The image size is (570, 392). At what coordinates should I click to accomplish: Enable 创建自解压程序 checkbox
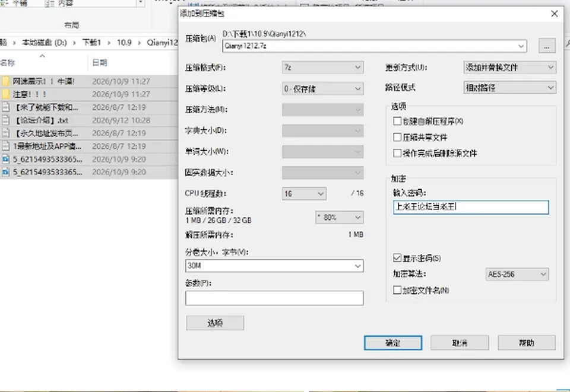pyautogui.click(x=397, y=121)
